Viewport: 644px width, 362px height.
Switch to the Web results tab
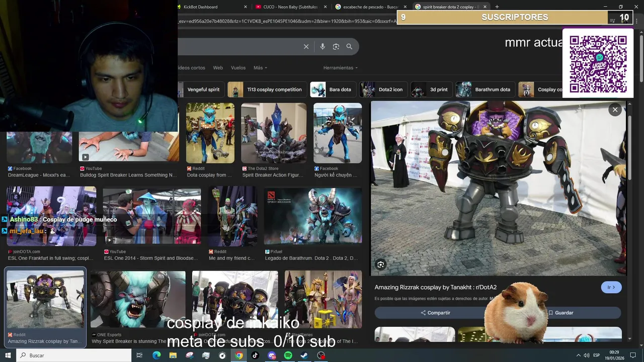(x=218, y=68)
